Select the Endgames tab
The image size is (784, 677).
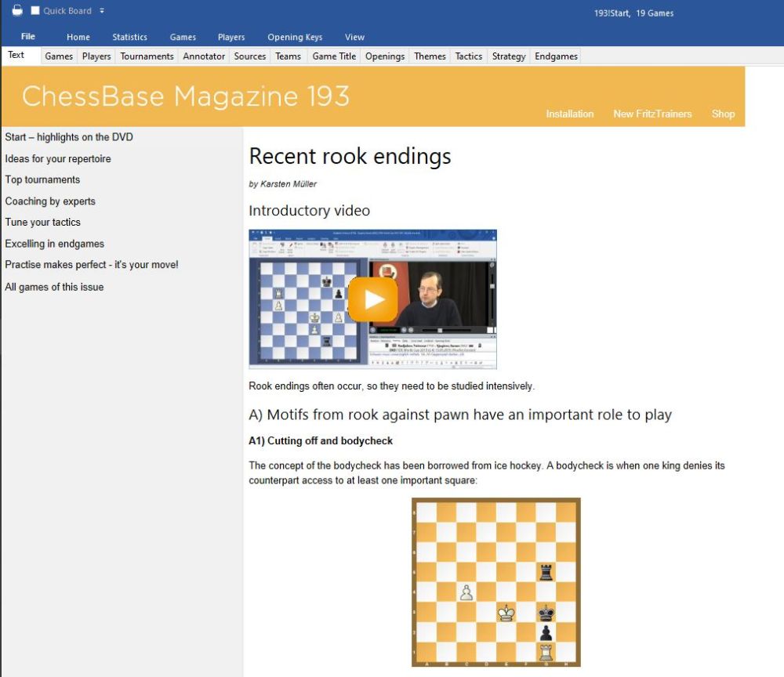pos(556,56)
